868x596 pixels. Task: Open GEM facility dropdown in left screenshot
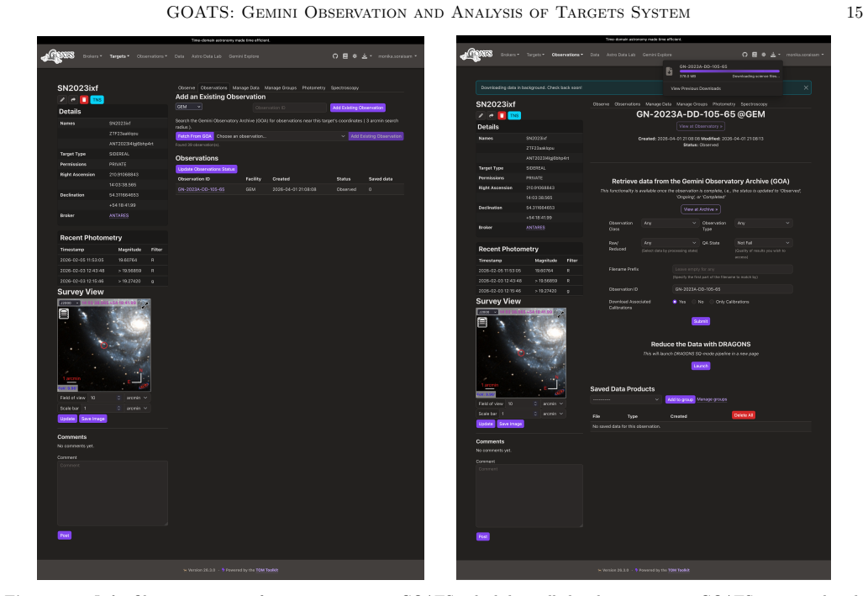(x=189, y=107)
